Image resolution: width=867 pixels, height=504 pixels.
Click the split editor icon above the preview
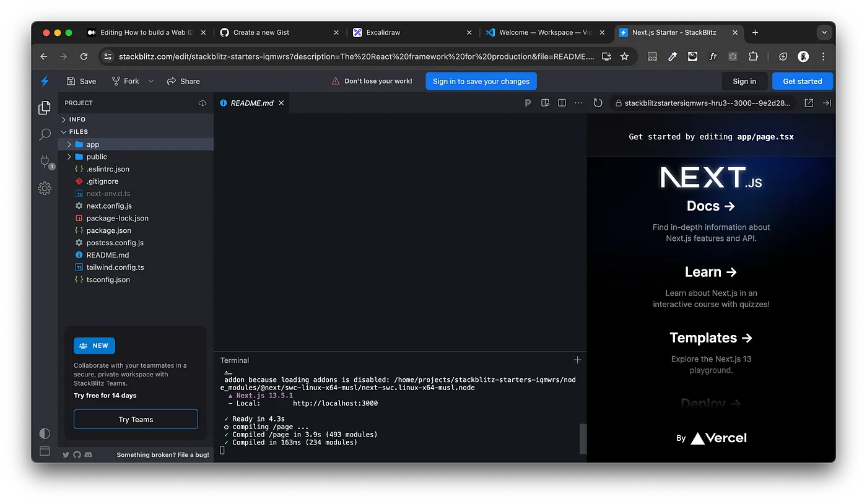point(562,103)
